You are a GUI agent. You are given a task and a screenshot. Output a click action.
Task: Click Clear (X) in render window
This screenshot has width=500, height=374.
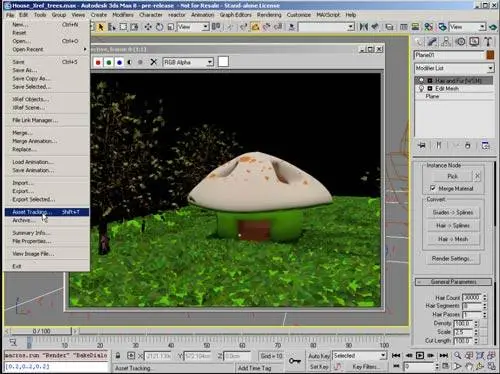153,62
